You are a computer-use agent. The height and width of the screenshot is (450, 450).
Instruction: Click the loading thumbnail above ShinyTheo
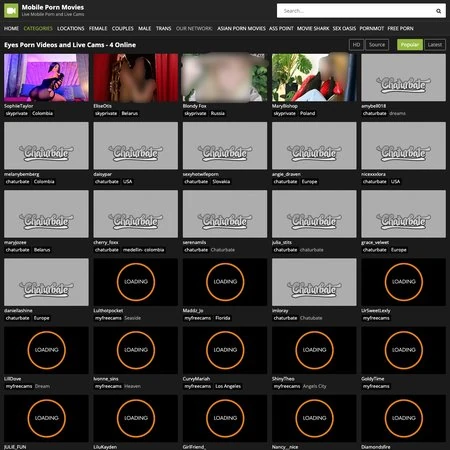coord(314,350)
